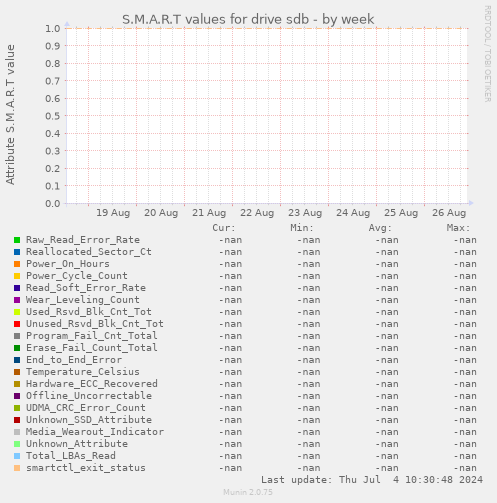Click the peach smartctl_exit_status legend swatch

[17, 468]
